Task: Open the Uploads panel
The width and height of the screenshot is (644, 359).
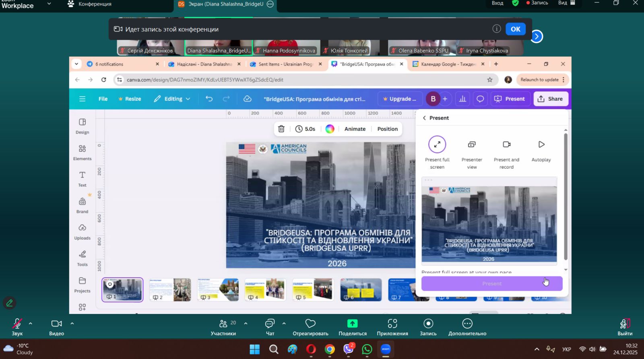Action: click(x=82, y=231)
